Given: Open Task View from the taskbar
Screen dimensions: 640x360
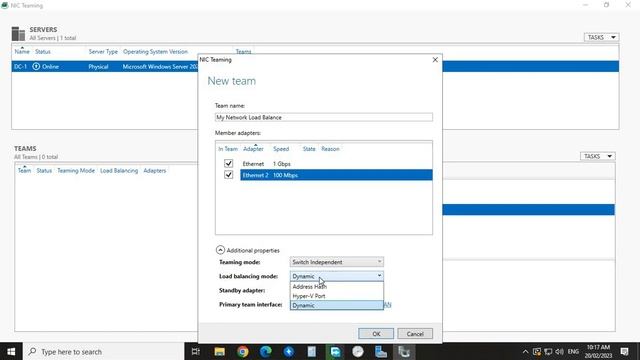Looking at the screenshot, I should point(196,351).
